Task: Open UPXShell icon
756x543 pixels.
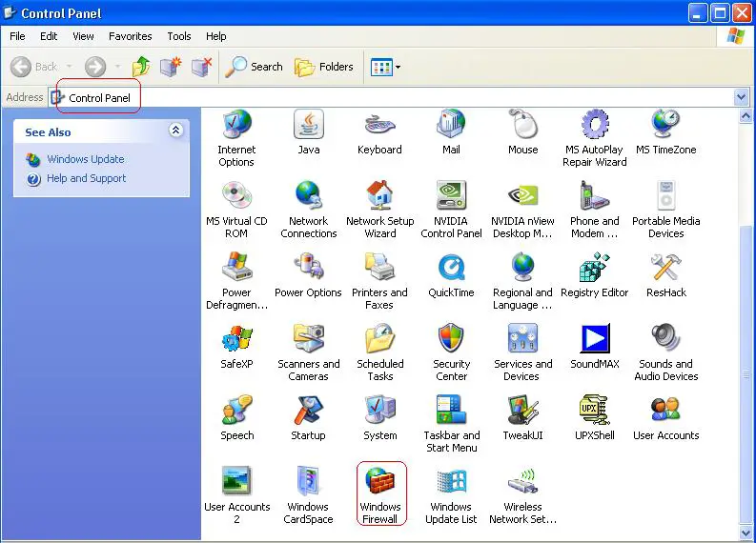Action: pos(595,418)
